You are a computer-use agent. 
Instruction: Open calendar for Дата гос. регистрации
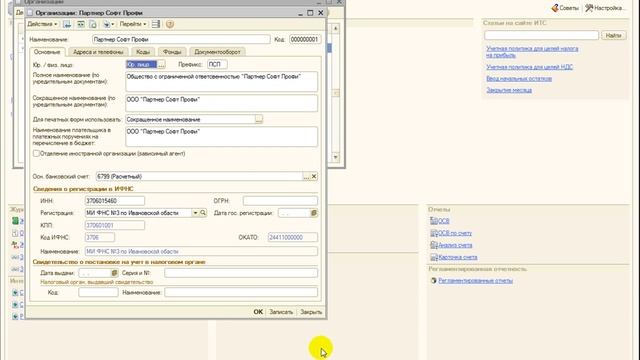pos(313,213)
